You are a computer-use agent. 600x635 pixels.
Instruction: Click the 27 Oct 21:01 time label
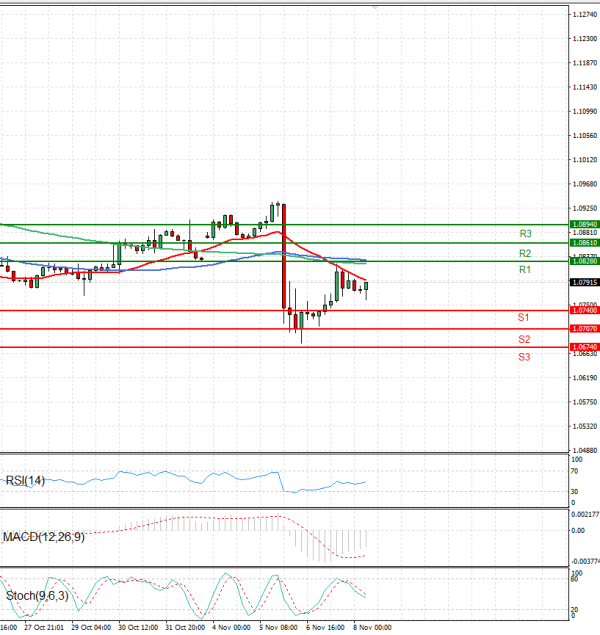(x=44, y=628)
